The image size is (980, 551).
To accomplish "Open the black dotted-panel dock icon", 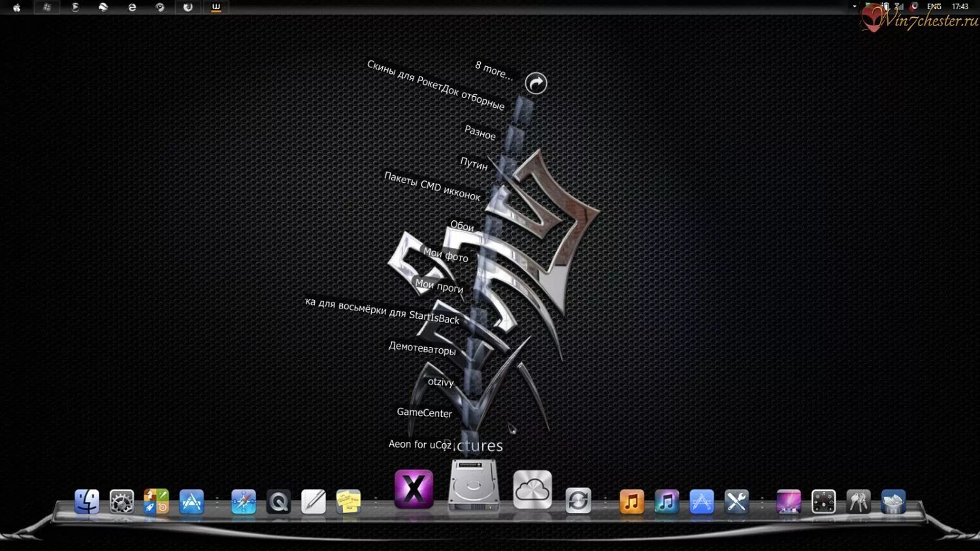I will pos(823,502).
